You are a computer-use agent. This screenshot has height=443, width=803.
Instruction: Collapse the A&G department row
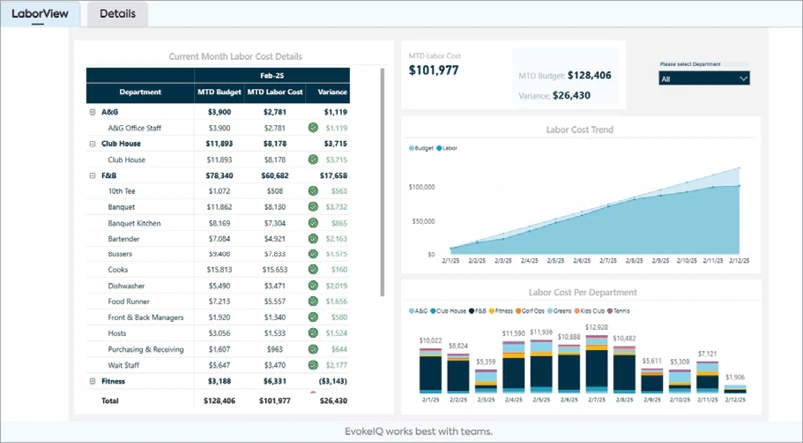92,112
